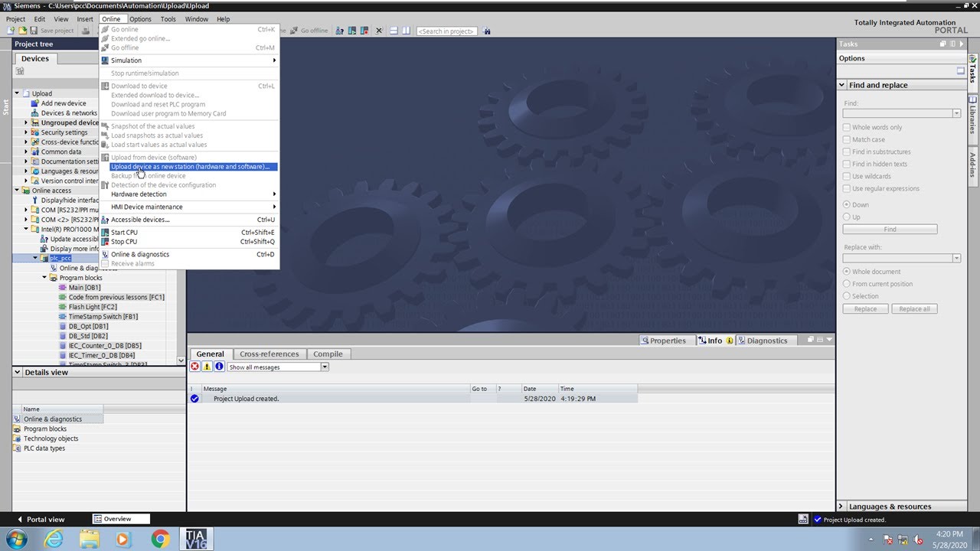Click the Stop CPU toolbar icon
The width and height of the screenshot is (980, 551).
pyautogui.click(x=364, y=31)
